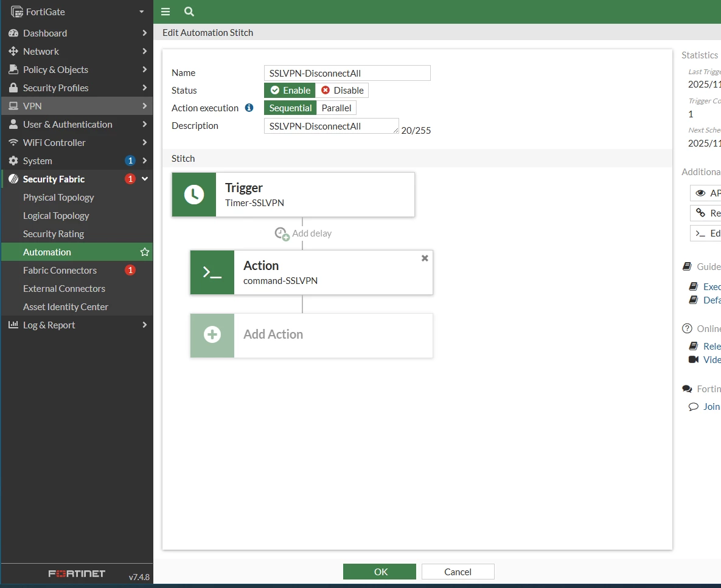Expand the Security Profiles chevron

pyautogui.click(x=144, y=88)
